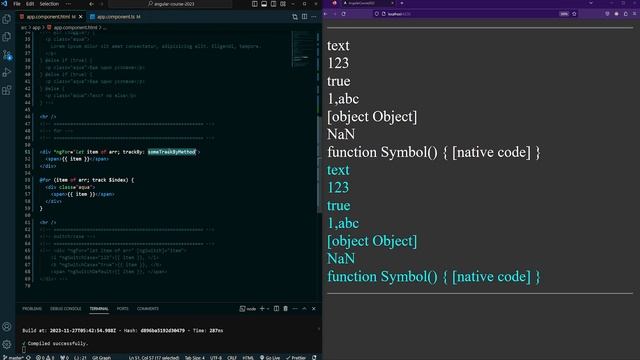Close the terminal panel
The image size is (640, 360).
tap(313, 309)
